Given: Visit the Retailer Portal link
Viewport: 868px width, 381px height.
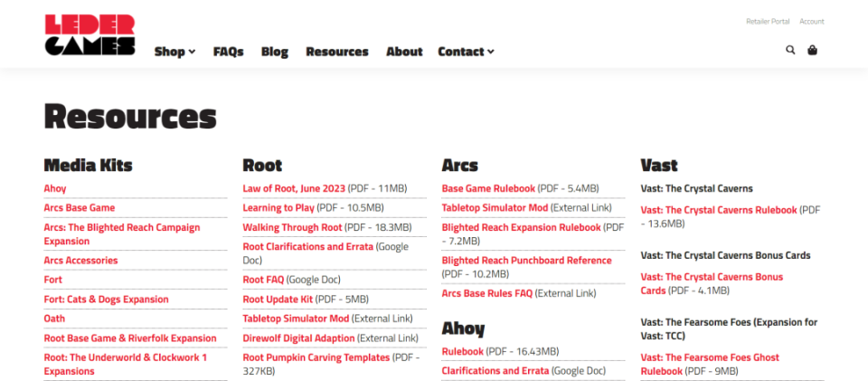Looking at the screenshot, I should point(768,22).
